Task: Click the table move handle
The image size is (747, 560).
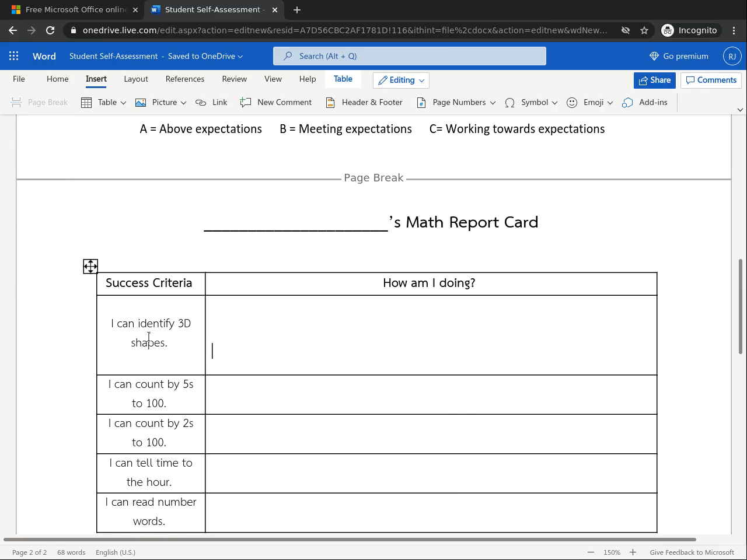Action: (x=90, y=267)
